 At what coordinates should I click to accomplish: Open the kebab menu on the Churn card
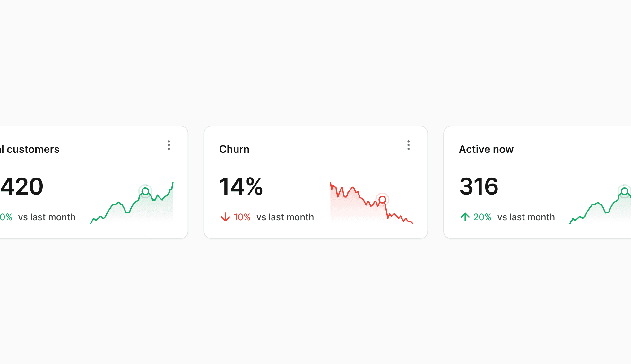point(408,145)
